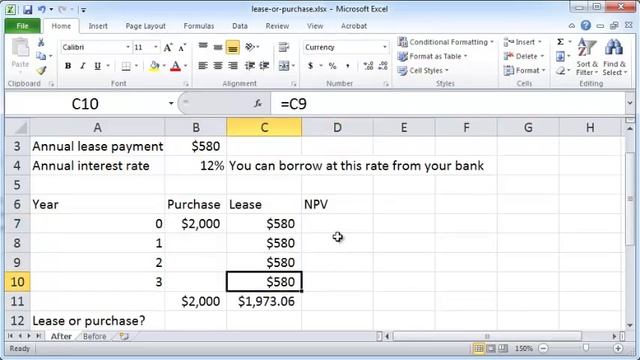Center text horizontally
Image resolution: width=640 pixels, height=360 pixels.
pos(218,65)
